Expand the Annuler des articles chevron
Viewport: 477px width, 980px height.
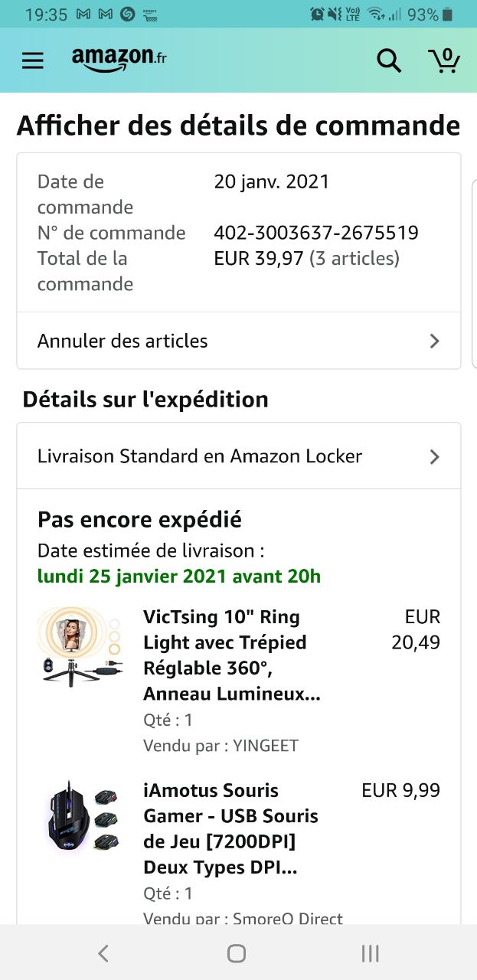(434, 341)
